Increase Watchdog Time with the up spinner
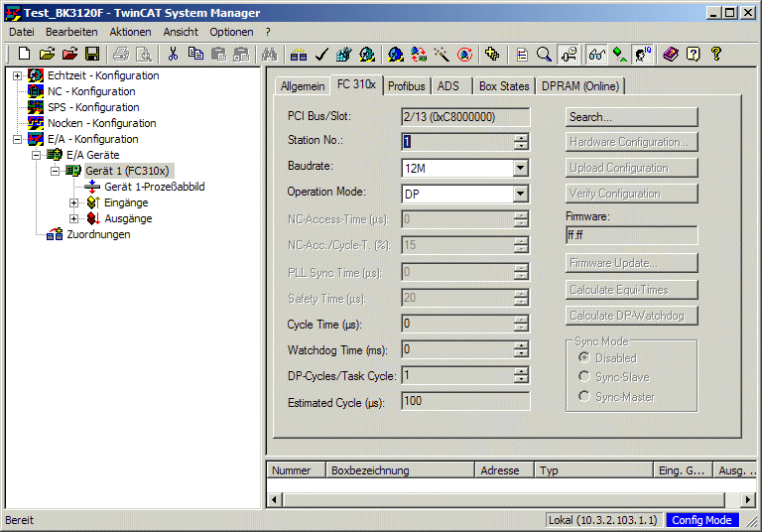Viewport: 762px width, 532px height. click(x=521, y=345)
